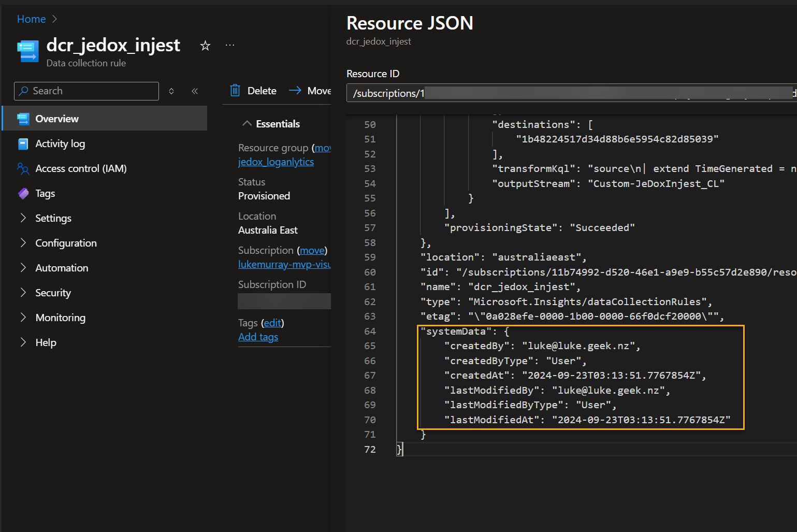Click JSON line "name": "dcr_jedox_injest"
Screen dimensions: 797x532
[500, 286]
